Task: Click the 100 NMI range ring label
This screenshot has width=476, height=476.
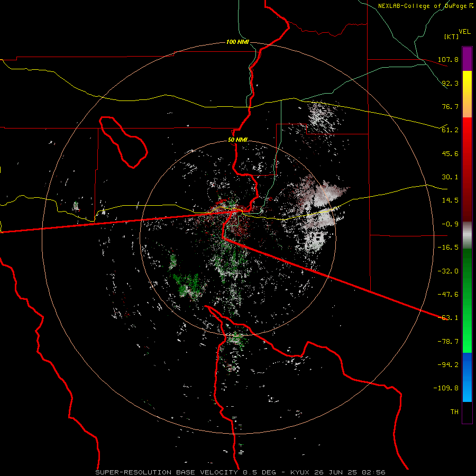Action: pos(237,42)
